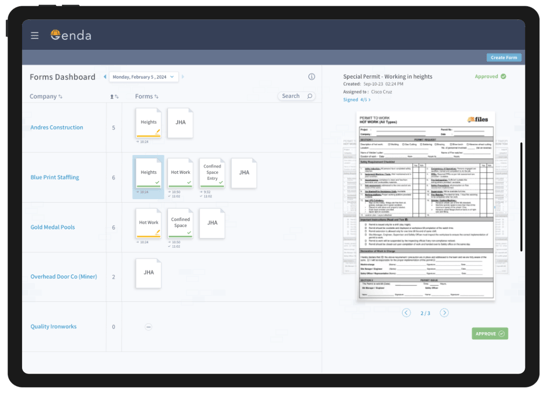
Task: Open the hamburger navigation menu
Action: pos(34,35)
